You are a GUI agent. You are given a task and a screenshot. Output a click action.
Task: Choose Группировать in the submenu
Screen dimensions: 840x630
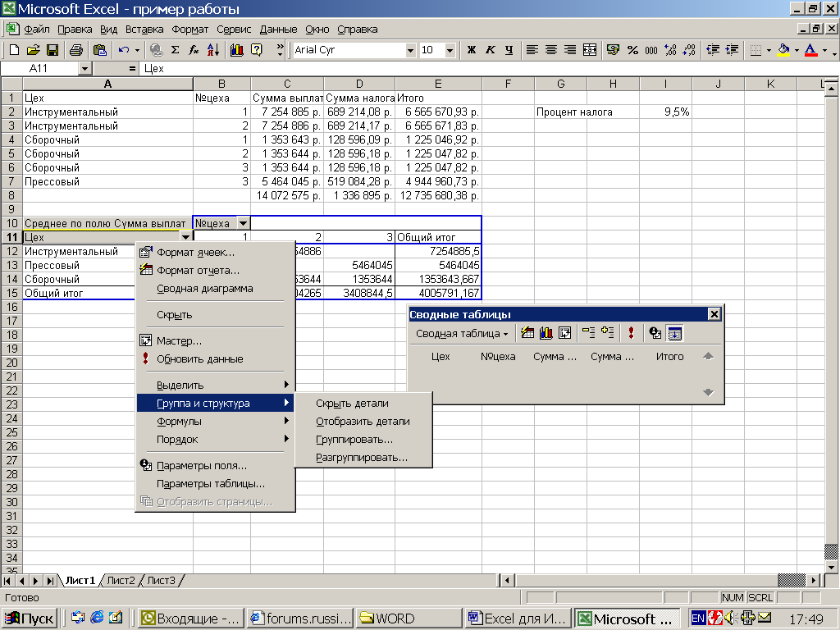[x=363, y=440]
